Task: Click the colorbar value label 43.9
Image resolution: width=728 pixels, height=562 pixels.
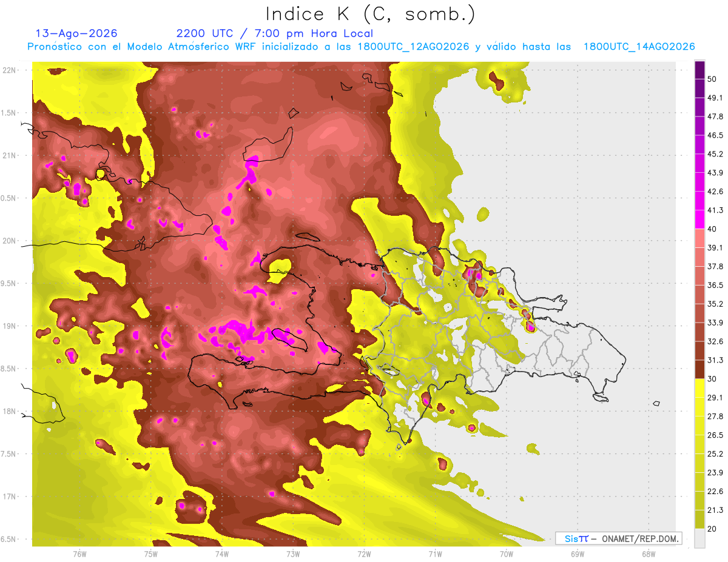Action: [715, 173]
